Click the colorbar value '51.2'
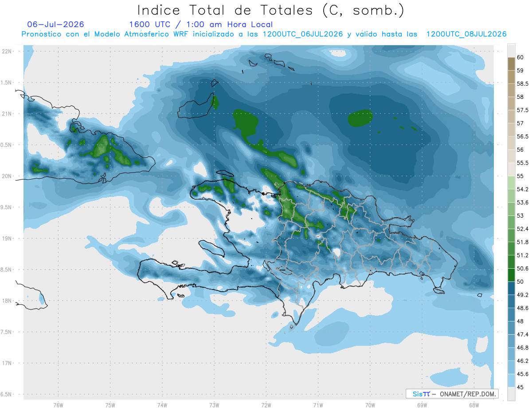 [x=523, y=255]
